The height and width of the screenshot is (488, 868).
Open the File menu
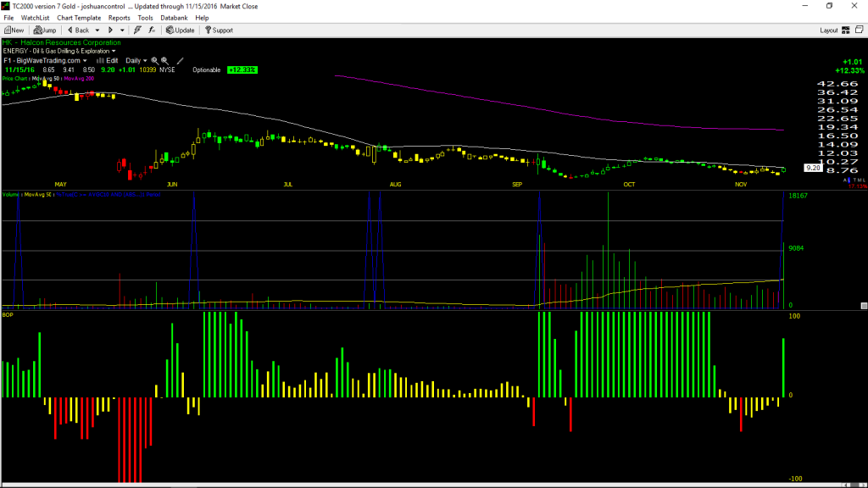coord(8,18)
